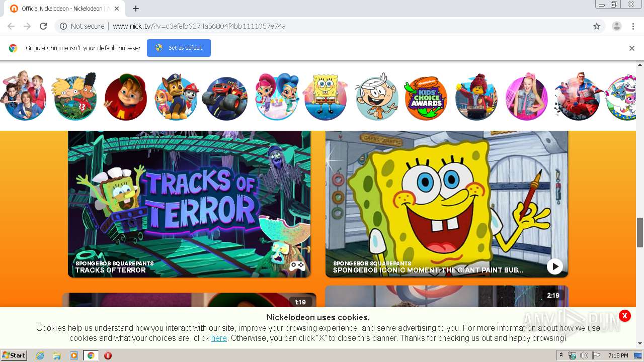Open the SpongeBob show circle icon

click(326, 97)
